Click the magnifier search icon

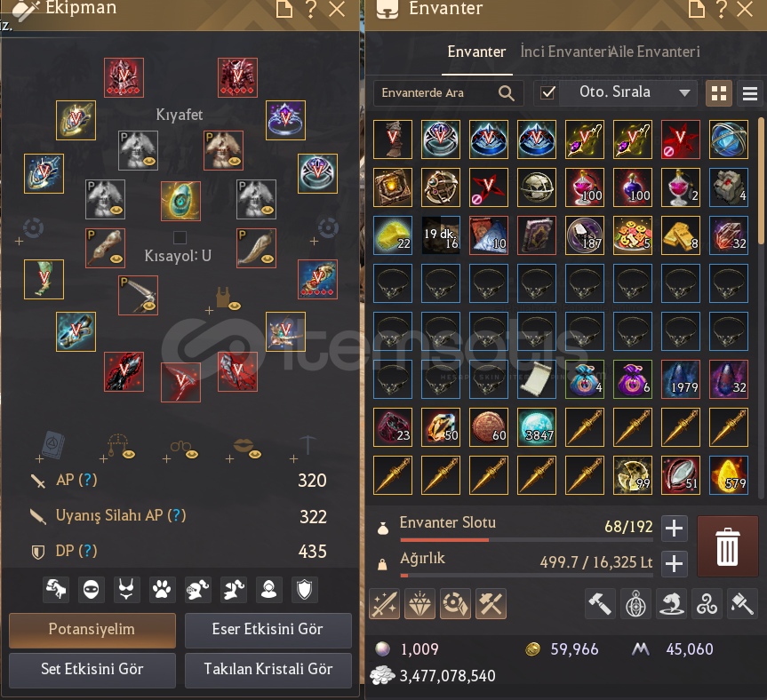[x=507, y=93]
